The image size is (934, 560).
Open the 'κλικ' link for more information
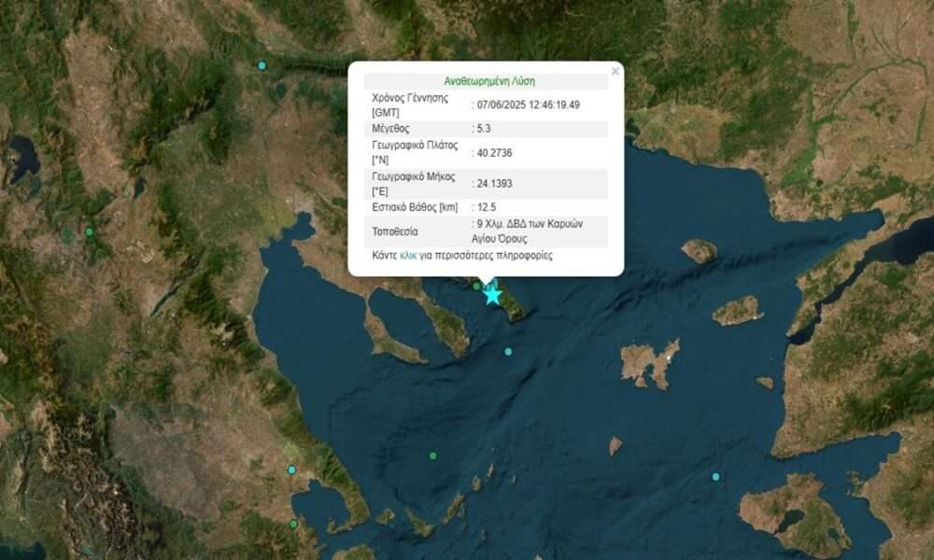[x=408, y=255]
